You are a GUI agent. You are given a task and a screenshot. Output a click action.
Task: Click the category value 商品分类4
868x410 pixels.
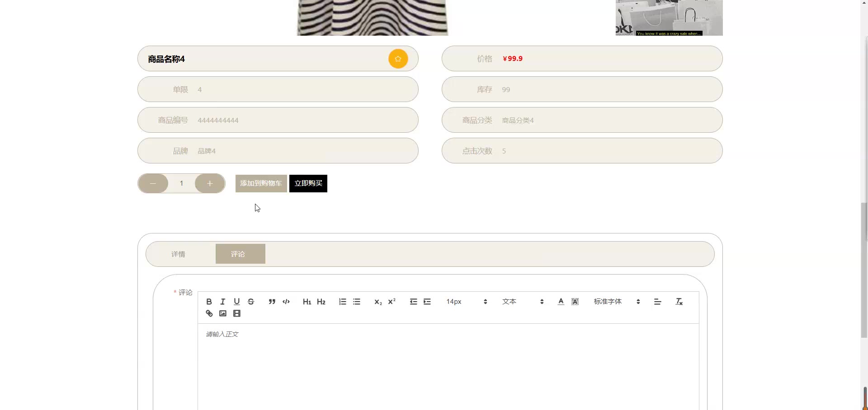pyautogui.click(x=518, y=121)
